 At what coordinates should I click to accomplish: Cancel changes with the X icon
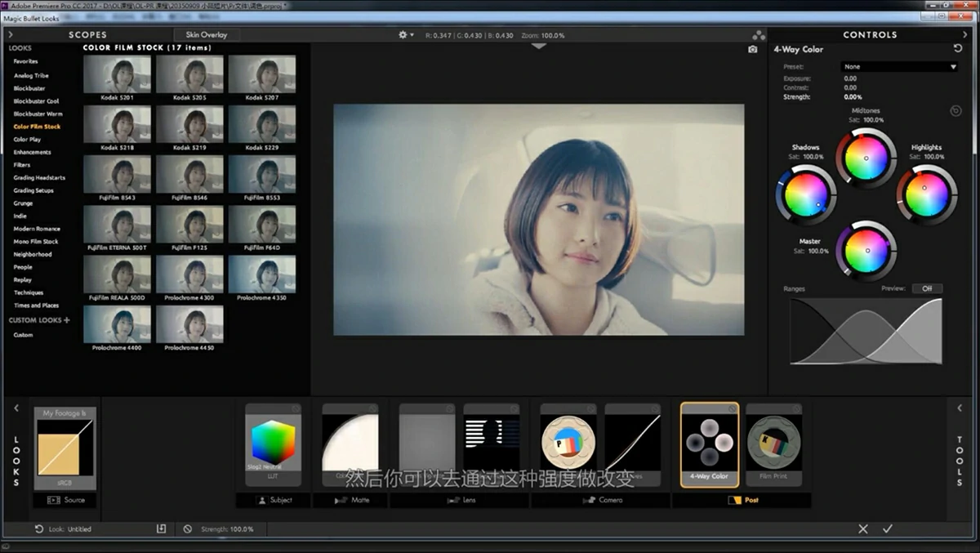pyautogui.click(x=863, y=529)
